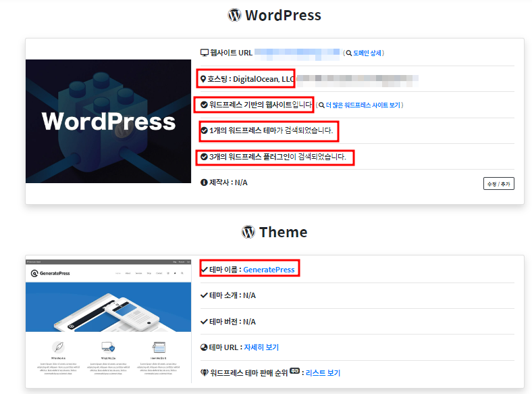The width and height of the screenshot is (532, 394).
Task: Select the 제작사 : N/A text
Action: (228, 182)
